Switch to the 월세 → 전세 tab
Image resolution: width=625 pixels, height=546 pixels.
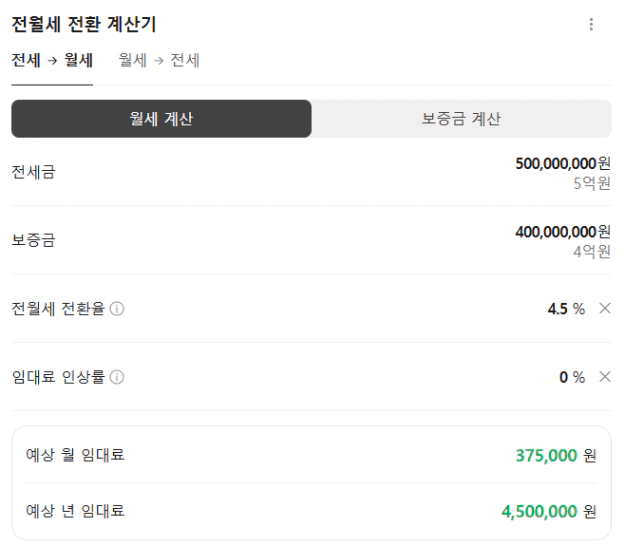(159, 60)
